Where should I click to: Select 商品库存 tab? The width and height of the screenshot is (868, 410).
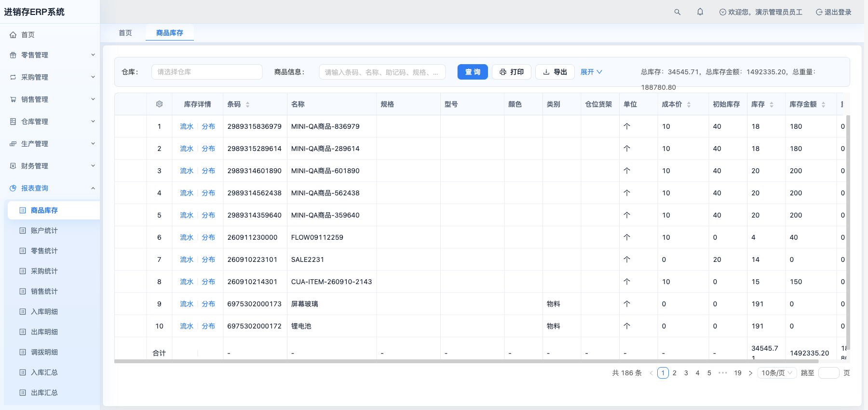click(x=170, y=33)
